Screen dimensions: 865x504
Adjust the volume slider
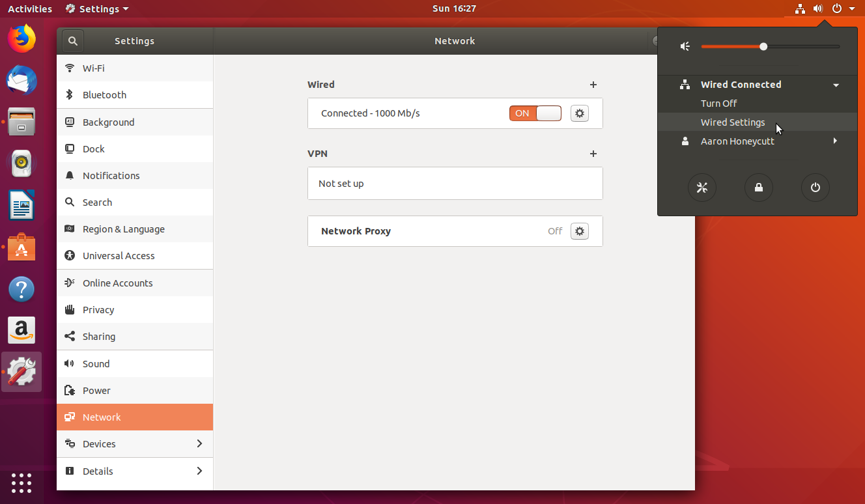point(762,46)
